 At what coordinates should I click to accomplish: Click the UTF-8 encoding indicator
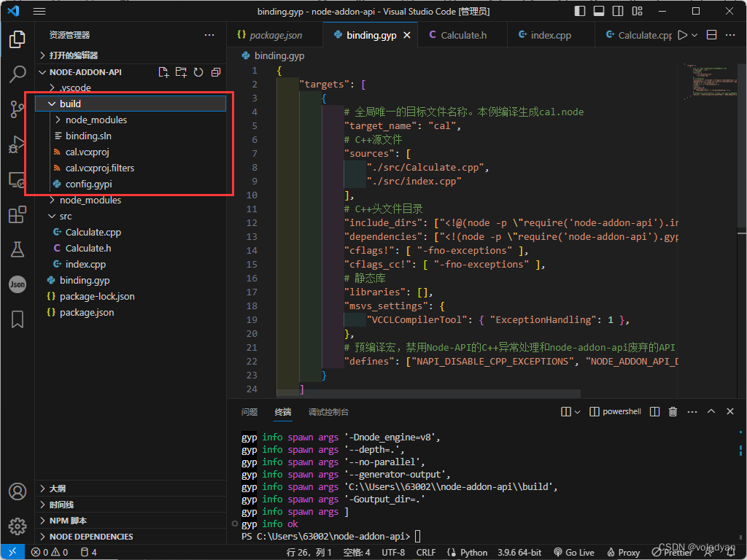click(x=393, y=553)
